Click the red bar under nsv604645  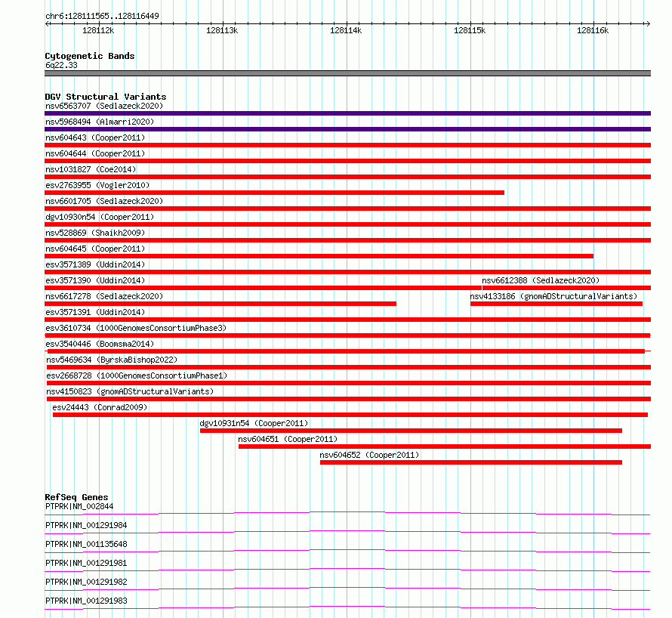[x=319, y=256]
